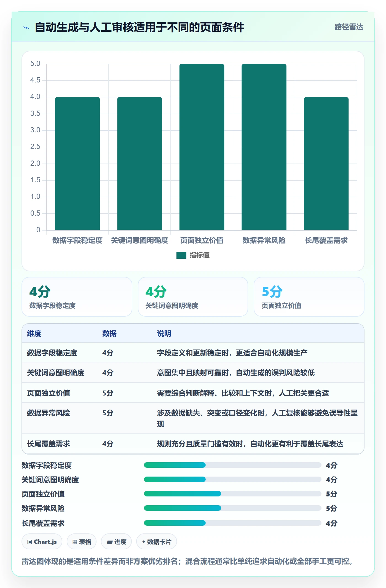Toggle the 指标值 legend label
Image resolution: width=386 pixels, height=588 pixels.
(x=199, y=255)
